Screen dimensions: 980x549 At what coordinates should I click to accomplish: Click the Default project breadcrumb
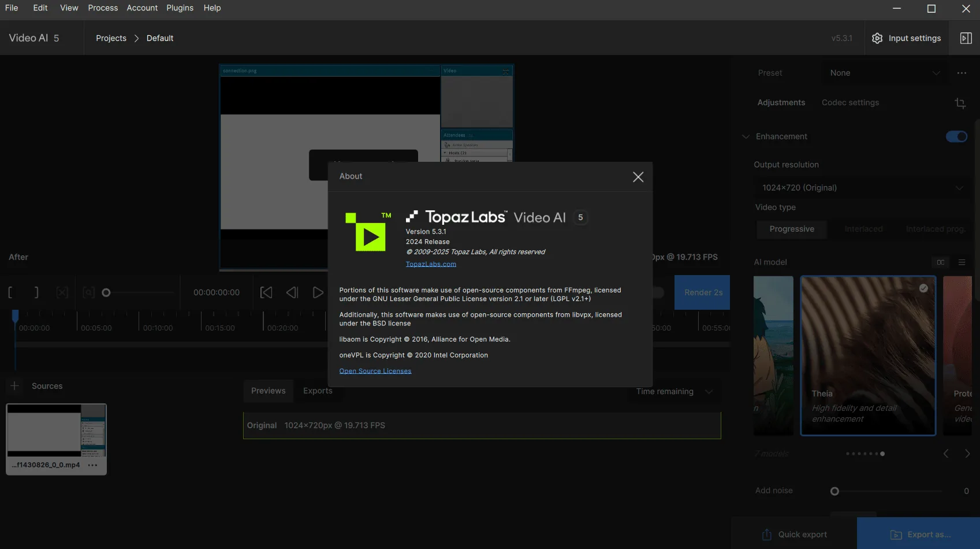click(160, 38)
